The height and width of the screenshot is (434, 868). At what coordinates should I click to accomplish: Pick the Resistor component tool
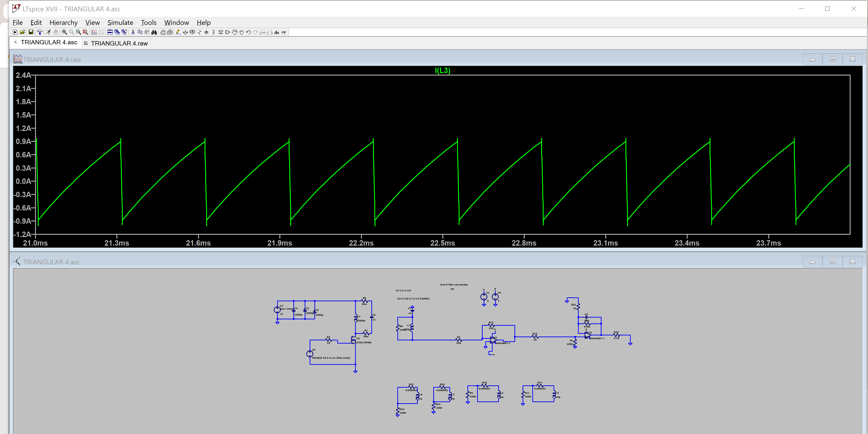pyautogui.click(x=199, y=32)
